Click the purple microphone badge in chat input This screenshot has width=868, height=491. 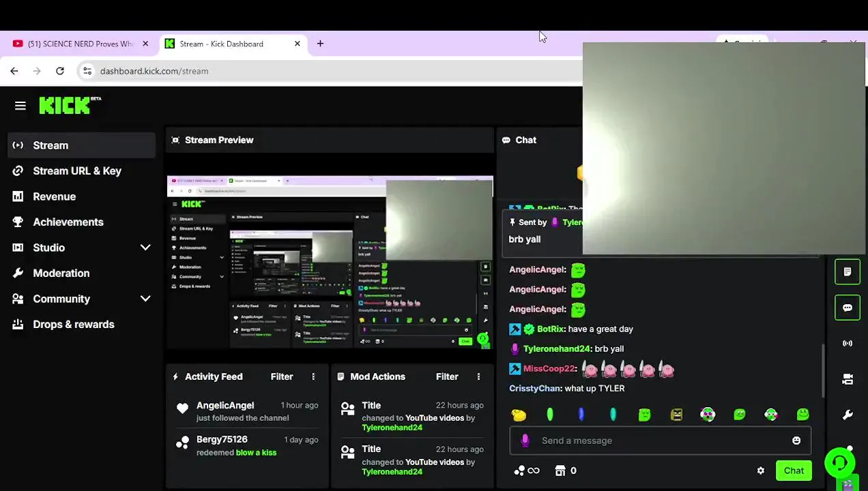coord(525,441)
